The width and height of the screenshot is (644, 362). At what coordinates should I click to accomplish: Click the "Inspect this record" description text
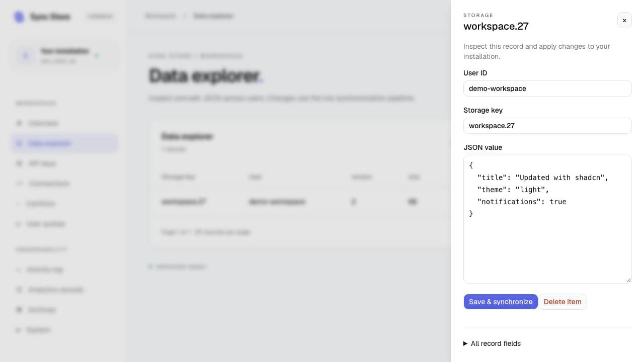pyautogui.click(x=536, y=51)
